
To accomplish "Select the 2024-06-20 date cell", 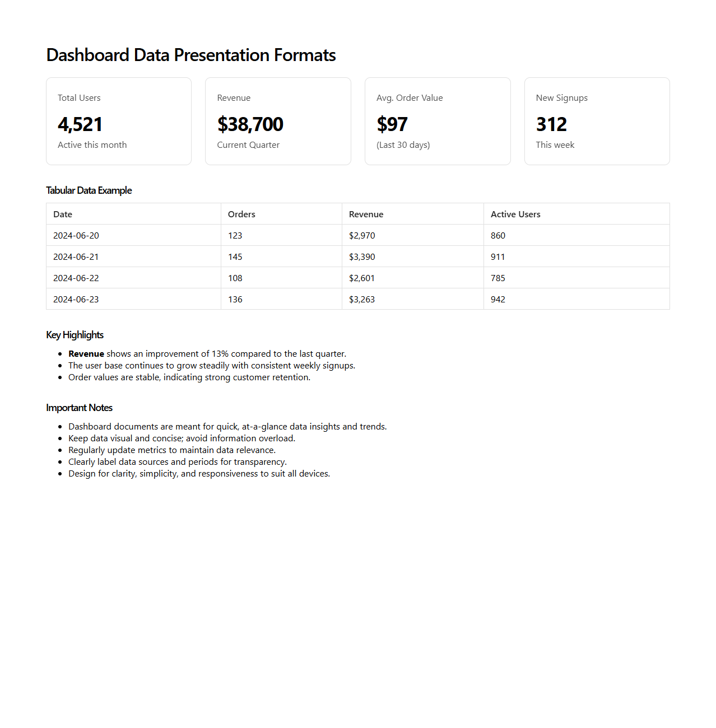I will [x=76, y=235].
